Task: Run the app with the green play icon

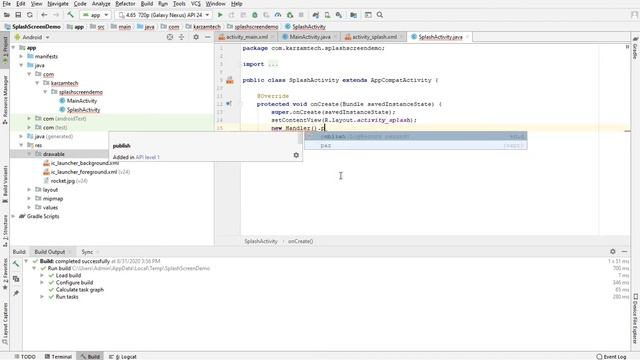Action: [220, 15]
